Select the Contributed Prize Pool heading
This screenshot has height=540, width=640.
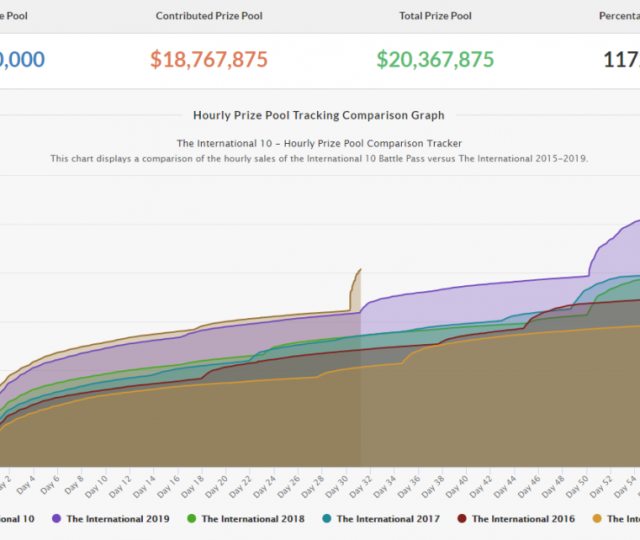[209, 16]
